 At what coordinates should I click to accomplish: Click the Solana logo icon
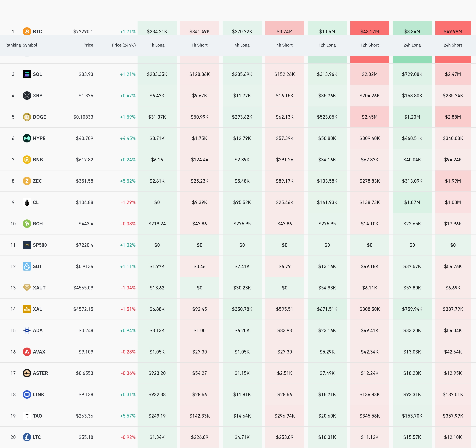pos(27,74)
